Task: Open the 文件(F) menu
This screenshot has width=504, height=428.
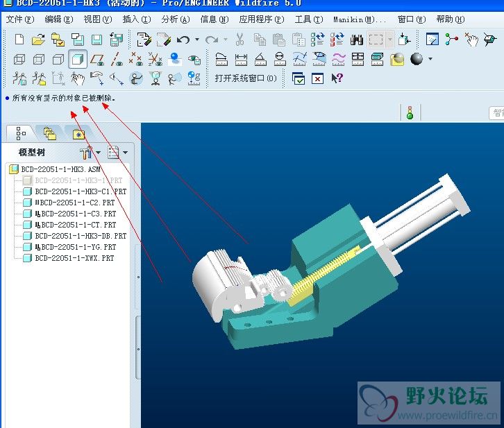Action: point(20,19)
